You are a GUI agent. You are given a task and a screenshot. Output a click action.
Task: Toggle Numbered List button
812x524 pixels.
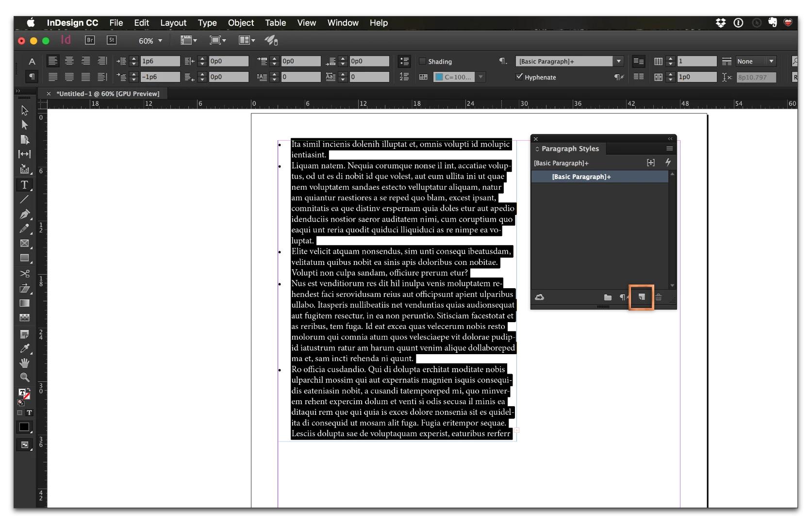[x=404, y=77]
